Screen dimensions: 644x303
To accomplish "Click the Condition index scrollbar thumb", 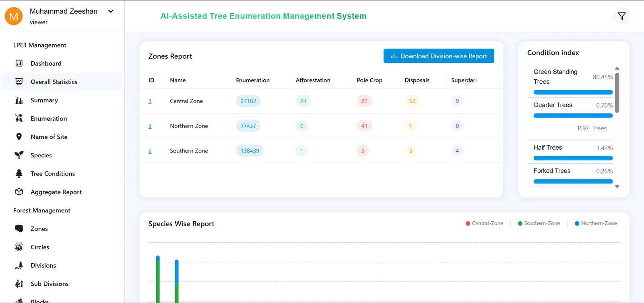I will coord(617,93).
